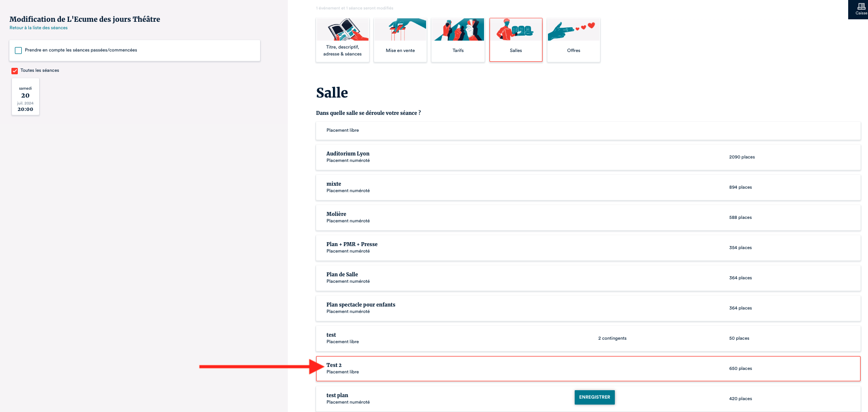
Task: Click the Offres hearts illustration
Action: pos(574,30)
